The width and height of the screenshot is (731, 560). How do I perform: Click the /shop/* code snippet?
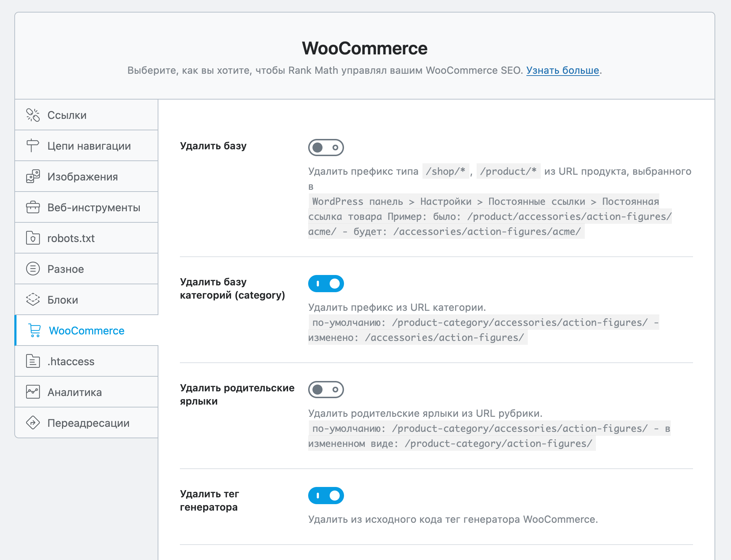click(446, 171)
